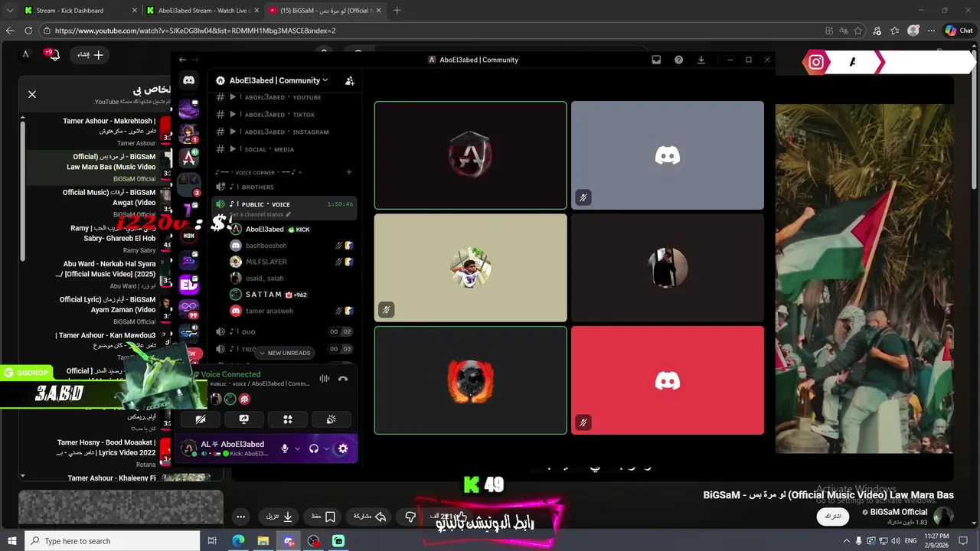Open the server icon with 99 badge

pos(189,309)
